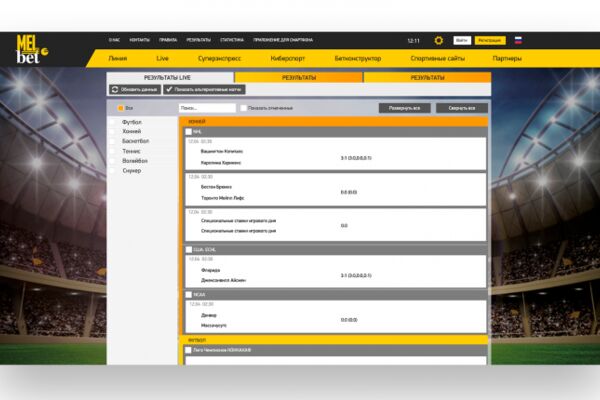Tick the Футбол sport checkbox
This screenshot has height=400, width=600.
point(112,122)
